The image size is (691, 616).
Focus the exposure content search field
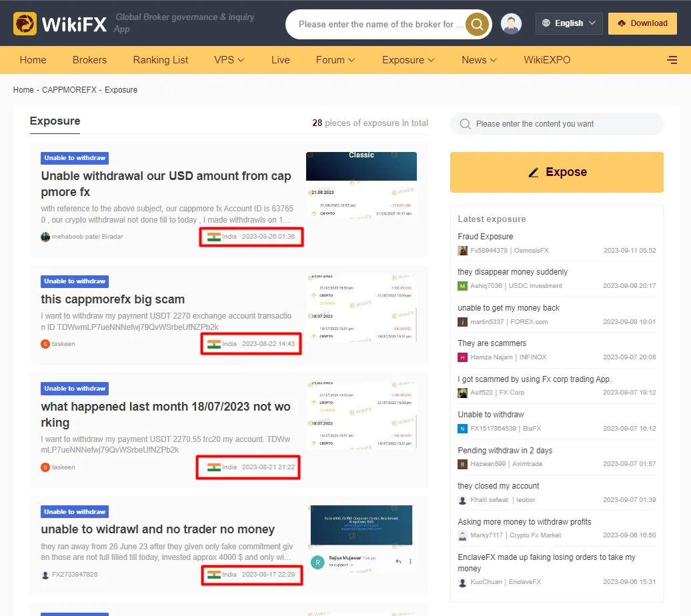[x=556, y=124]
